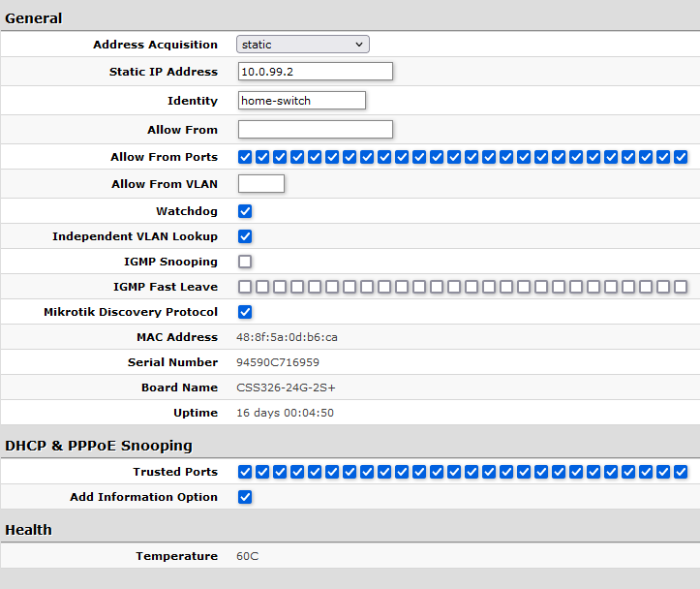700x589 pixels.
Task: Untrust the second port in Trusted Ports
Action: (262, 472)
